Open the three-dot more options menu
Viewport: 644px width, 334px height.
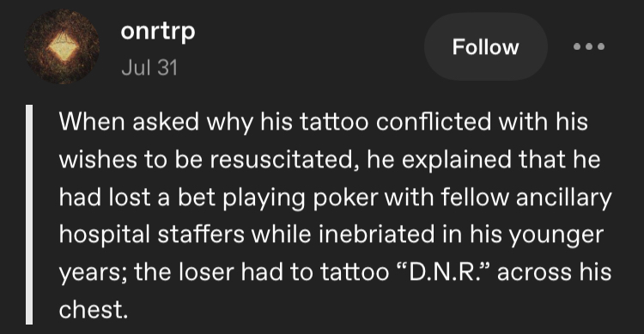pos(589,46)
